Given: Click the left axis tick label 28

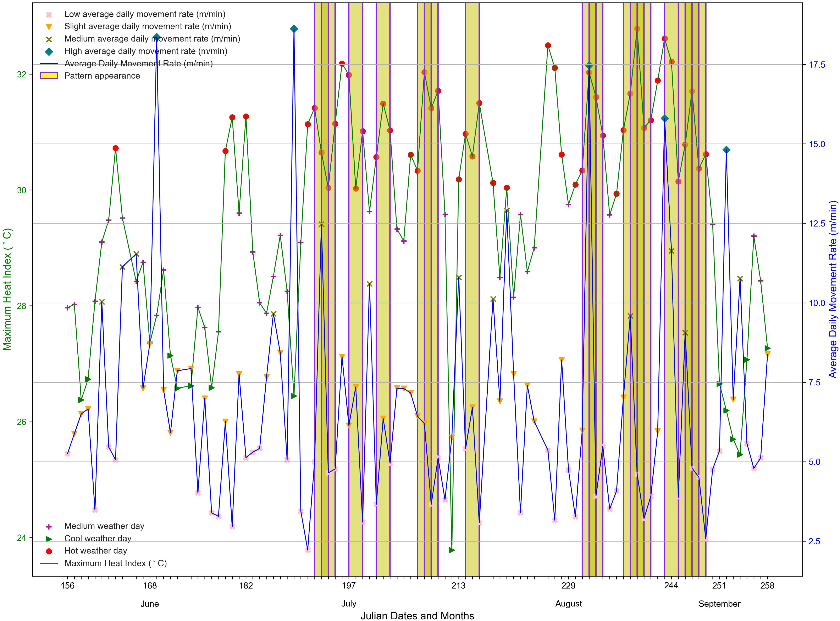Looking at the screenshot, I should [22, 306].
